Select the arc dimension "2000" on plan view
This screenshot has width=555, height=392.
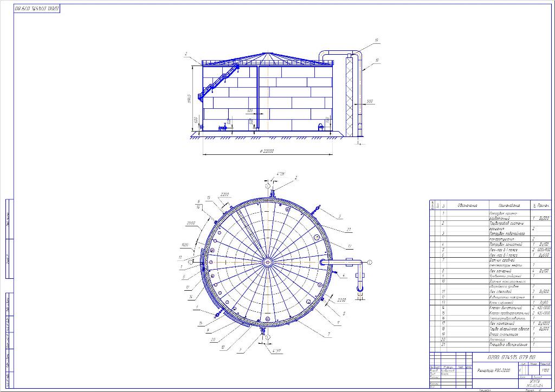(191, 224)
